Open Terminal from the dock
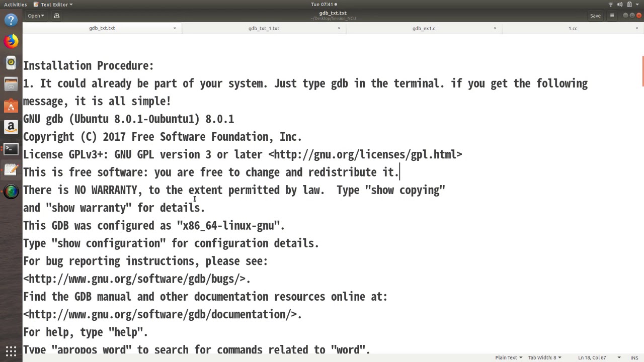The height and width of the screenshot is (362, 644). coord(11,149)
